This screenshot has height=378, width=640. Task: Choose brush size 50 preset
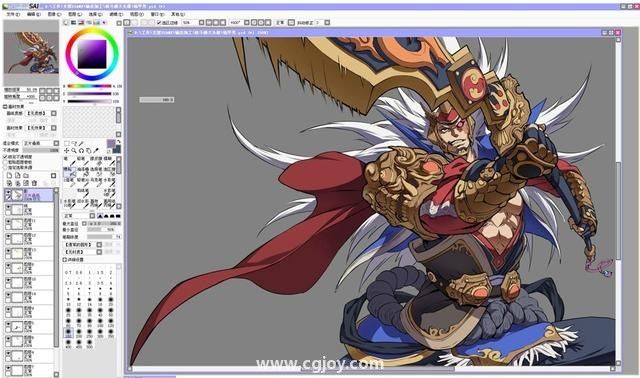(111, 312)
